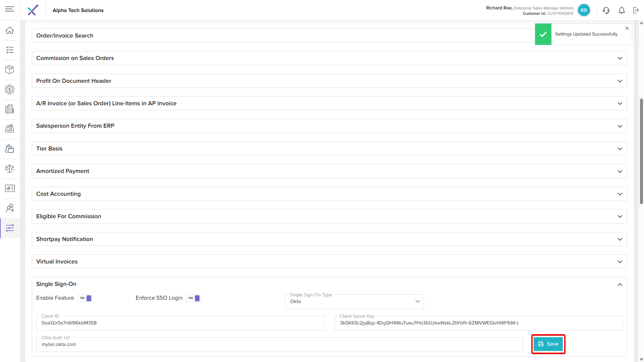Click the Save button
Screen dimensions: 644x362
(x=548, y=344)
